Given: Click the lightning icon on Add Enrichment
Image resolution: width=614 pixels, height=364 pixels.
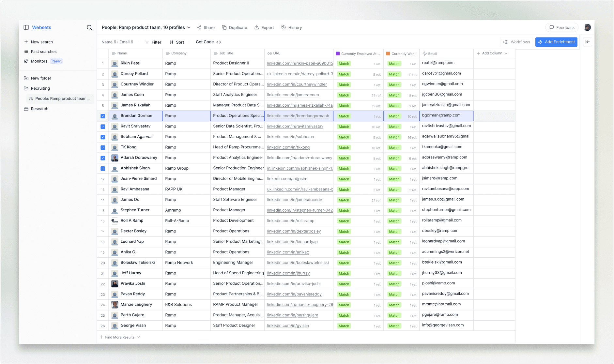Looking at the screenshot, I should point(540,42).
